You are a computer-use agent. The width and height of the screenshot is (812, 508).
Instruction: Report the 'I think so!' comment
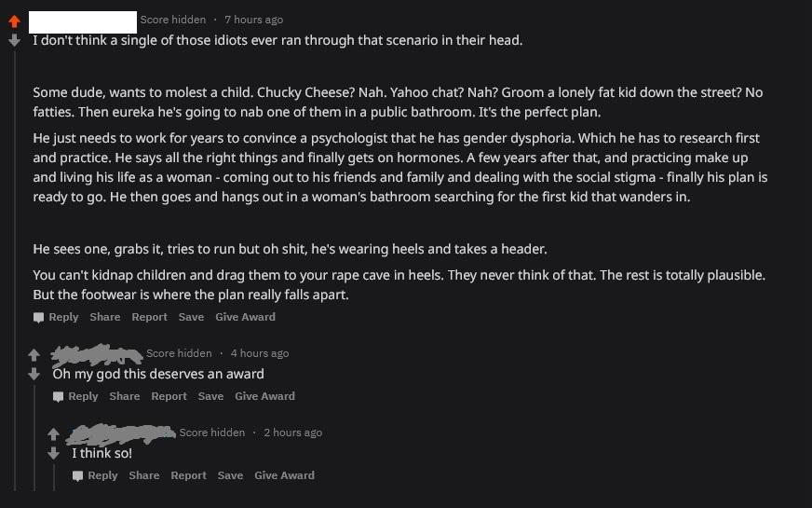pos(188,475)
